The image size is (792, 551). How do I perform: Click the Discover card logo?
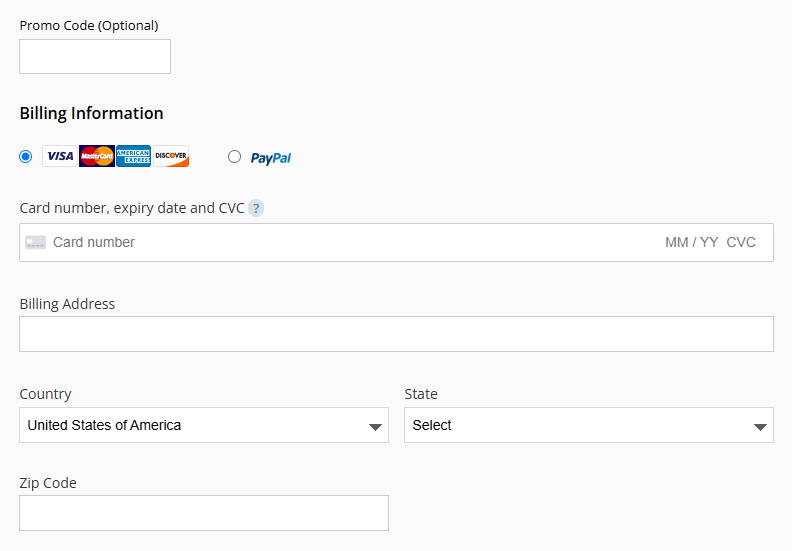tap(171, 156)
